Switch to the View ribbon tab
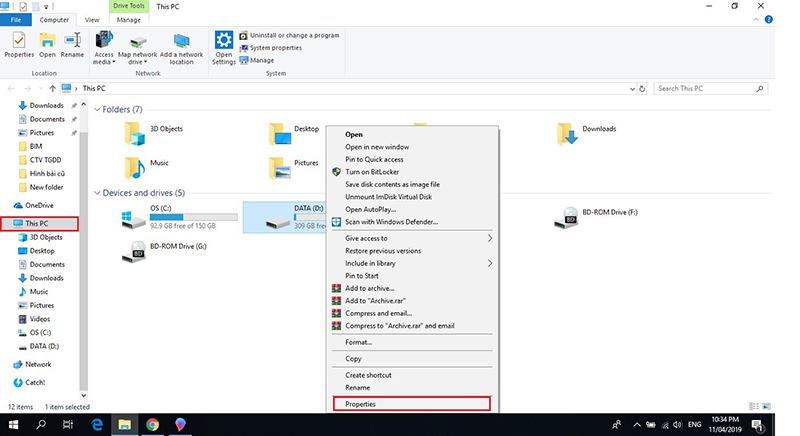Image resolution: width=800 pixels, height=436 pixels. coord(92,19)
